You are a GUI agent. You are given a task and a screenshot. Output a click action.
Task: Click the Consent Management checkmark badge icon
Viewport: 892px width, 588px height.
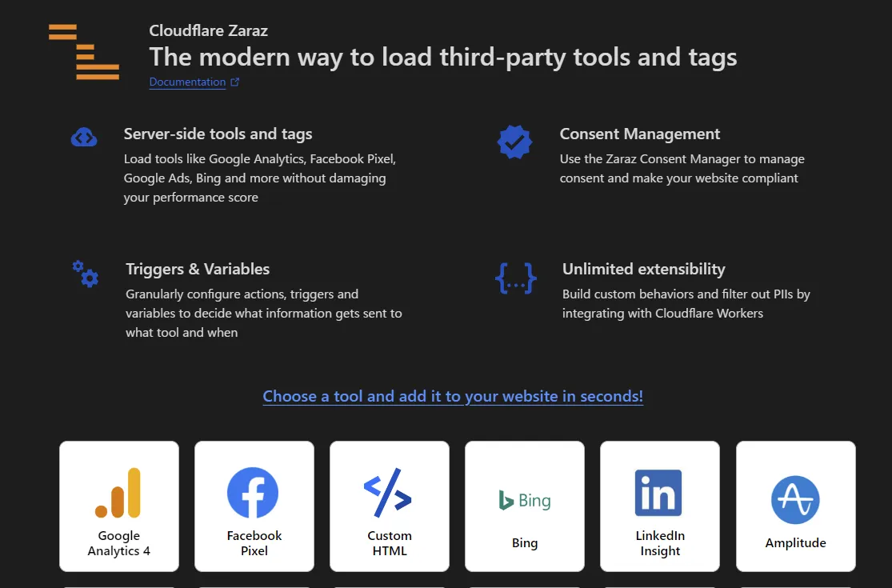[514, 142]
